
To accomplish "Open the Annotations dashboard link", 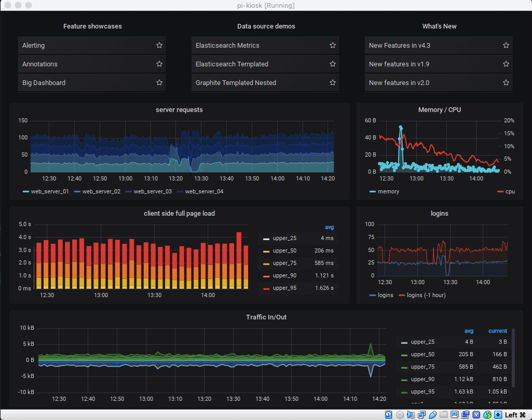I will 40,64.
